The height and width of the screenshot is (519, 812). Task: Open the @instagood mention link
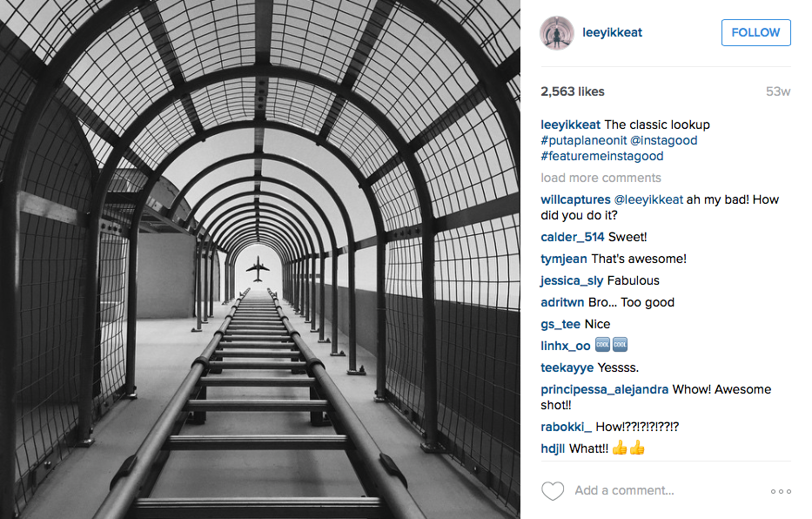[664, 140]
